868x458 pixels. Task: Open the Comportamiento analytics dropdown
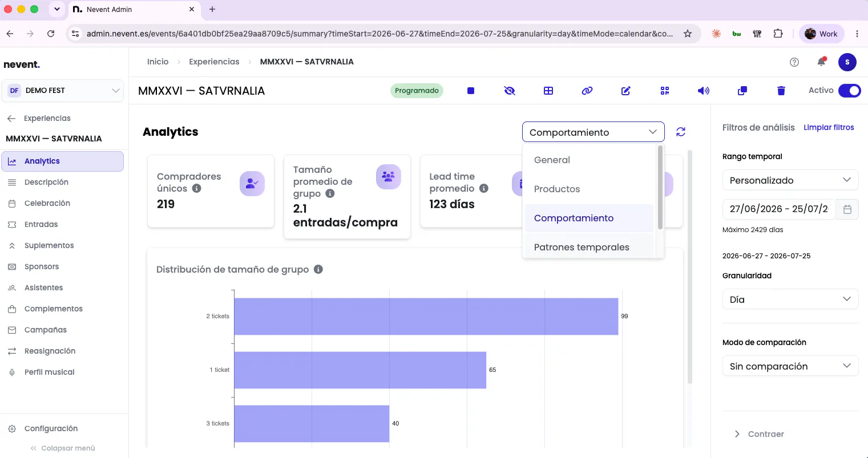coord(594,132)
